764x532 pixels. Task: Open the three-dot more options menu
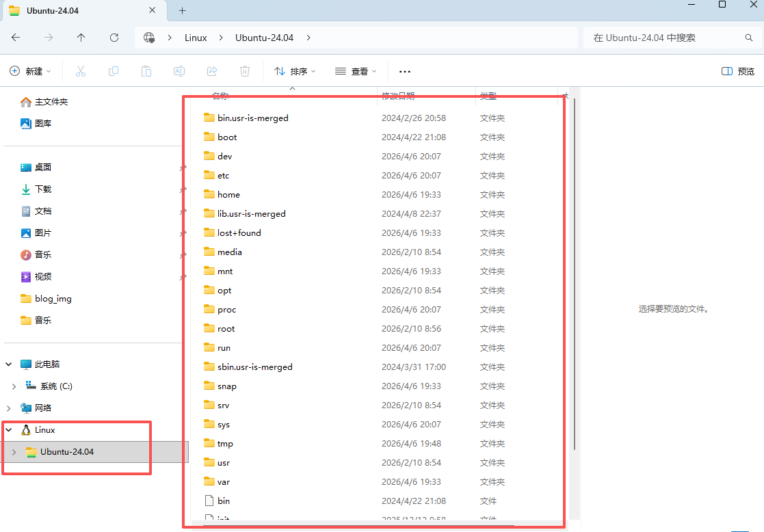(404, 71)
